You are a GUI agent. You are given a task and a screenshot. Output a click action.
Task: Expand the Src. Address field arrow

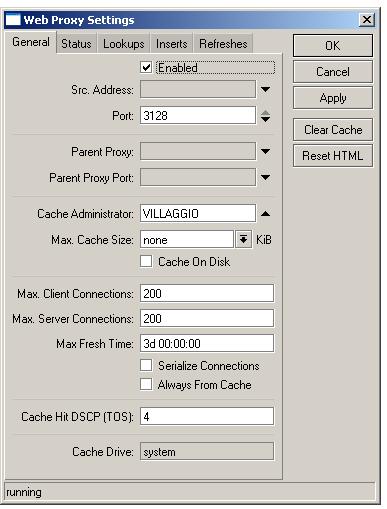click(265, 89)
